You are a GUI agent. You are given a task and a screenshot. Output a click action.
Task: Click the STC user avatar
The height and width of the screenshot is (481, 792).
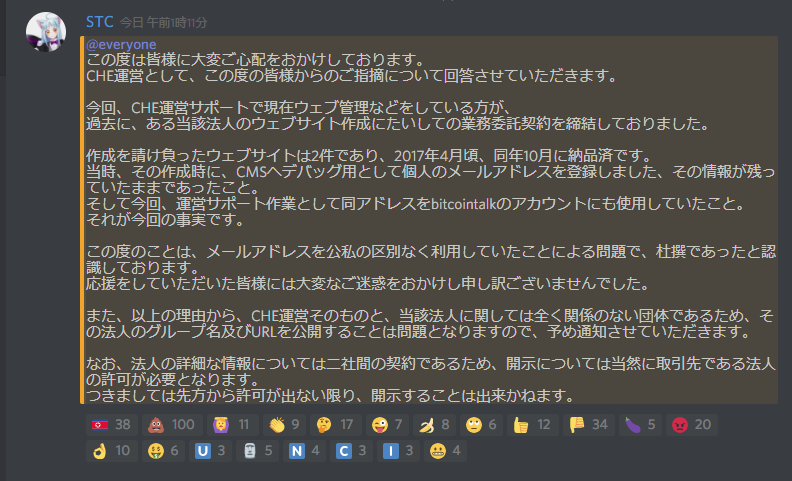[46, 32]
